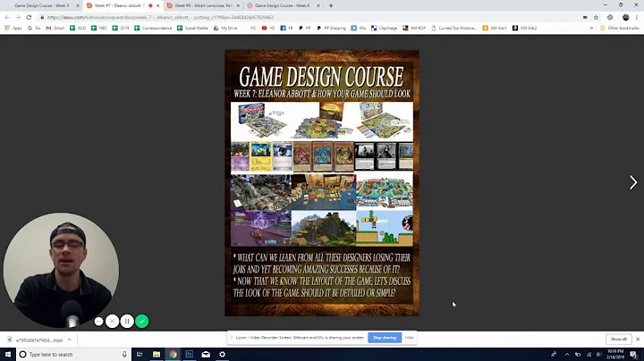The height and width of the screenshot is (361, 644).
Task: Open the ACD bookmark
Action: point(78,28)
